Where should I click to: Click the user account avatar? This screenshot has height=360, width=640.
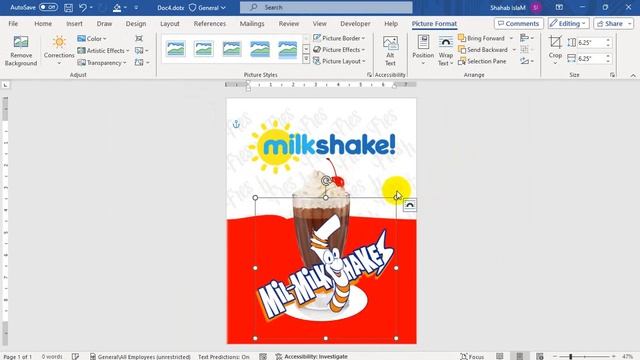click(x=536, y=7)
